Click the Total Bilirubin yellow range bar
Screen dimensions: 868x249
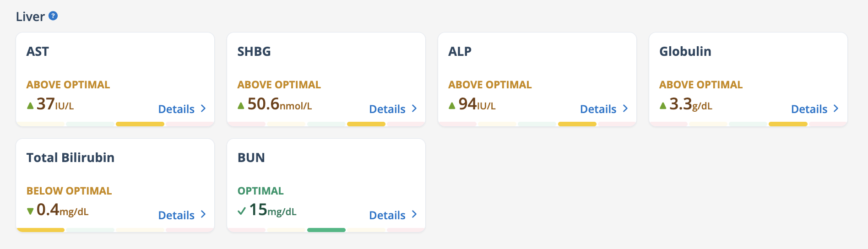[x=40, y=230]
